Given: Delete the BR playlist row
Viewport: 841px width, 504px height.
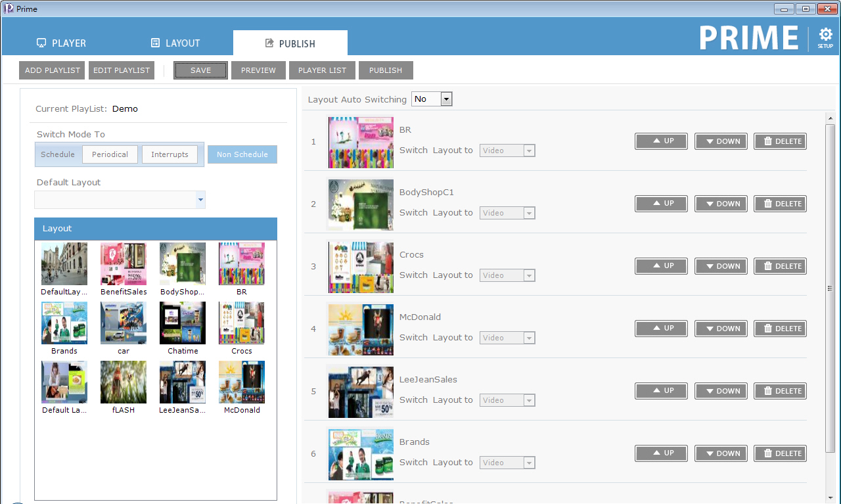Looking at the screenshot, I should click(x=780, y=141).
